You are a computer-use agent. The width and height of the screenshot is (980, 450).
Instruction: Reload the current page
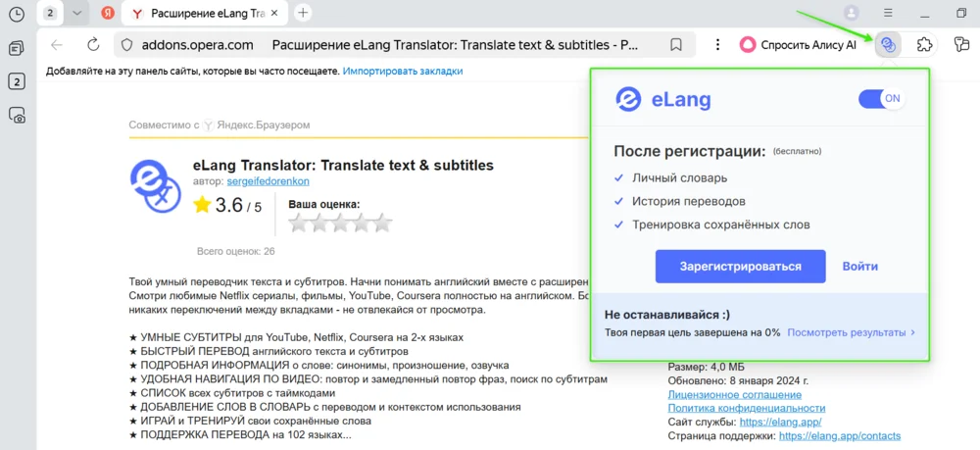click(93, 44)
